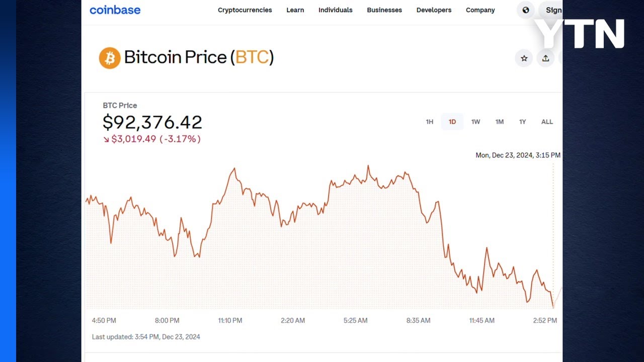The width and height of the screenshot is (644, 362).
Task: Open the Learn menu
Action: [x=295, y=10]
